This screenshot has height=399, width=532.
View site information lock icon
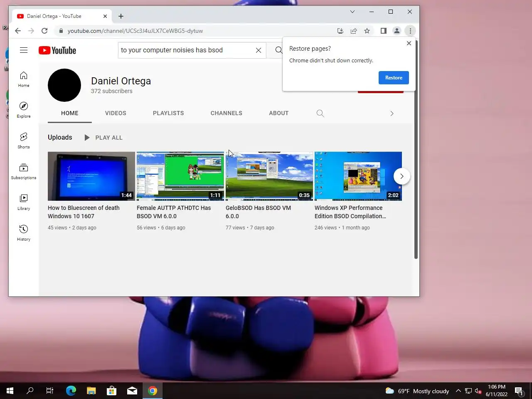pyautogui.click(x=61, y=31)
